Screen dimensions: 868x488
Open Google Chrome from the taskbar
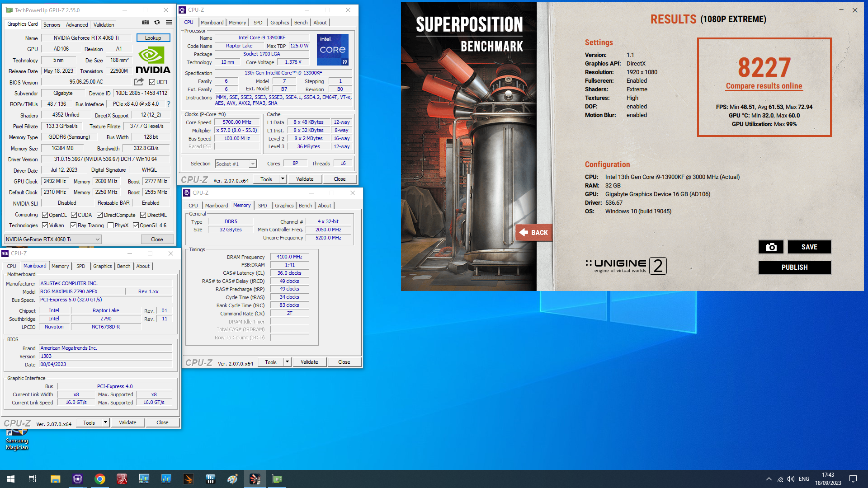100,479
